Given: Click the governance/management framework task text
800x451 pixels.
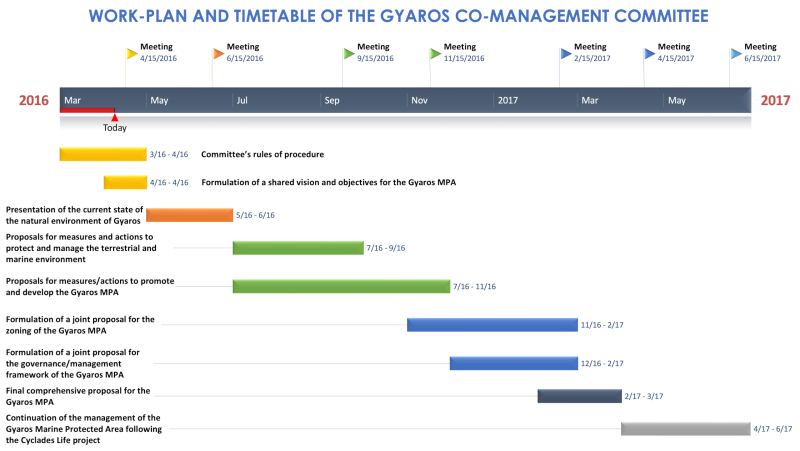Looking at the screenshot, I should [x=72, y=363].
